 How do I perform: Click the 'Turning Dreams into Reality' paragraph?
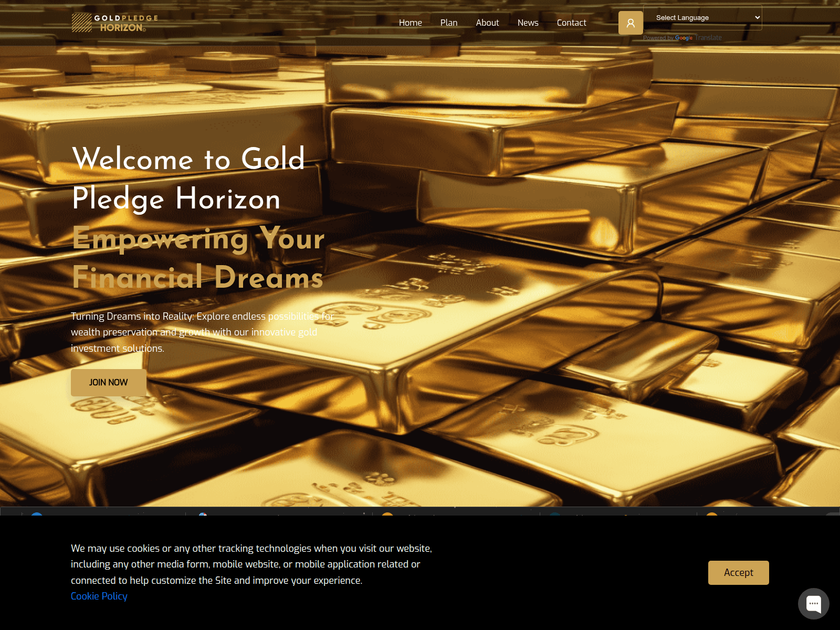202,332
